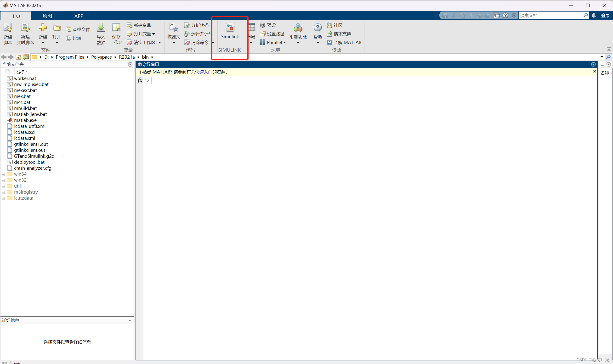Click the notification bell icon

(594, 16)
